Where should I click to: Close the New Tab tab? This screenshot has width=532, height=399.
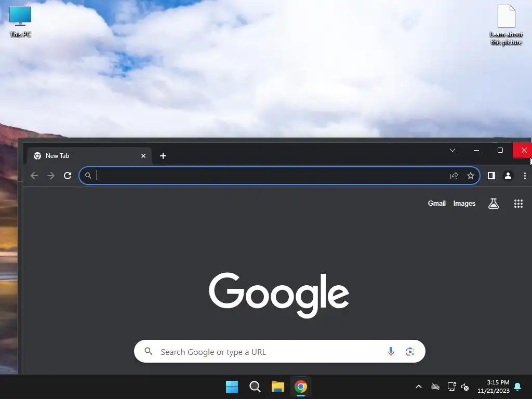click(143, 156)
